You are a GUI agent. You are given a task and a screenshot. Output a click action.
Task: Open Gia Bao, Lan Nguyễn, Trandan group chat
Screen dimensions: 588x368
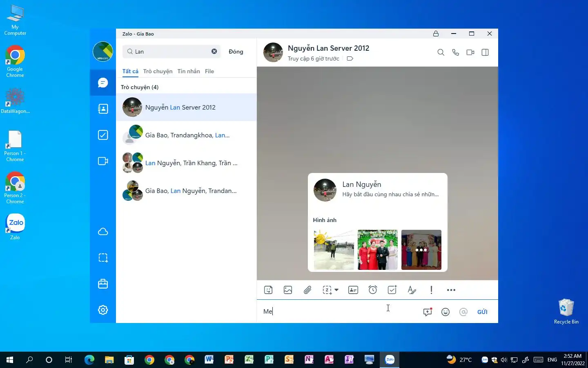(186, 191)
